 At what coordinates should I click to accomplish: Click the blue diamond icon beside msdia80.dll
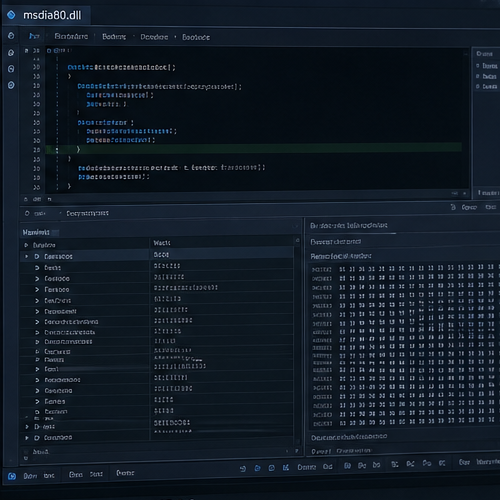[x=11, y=15]
